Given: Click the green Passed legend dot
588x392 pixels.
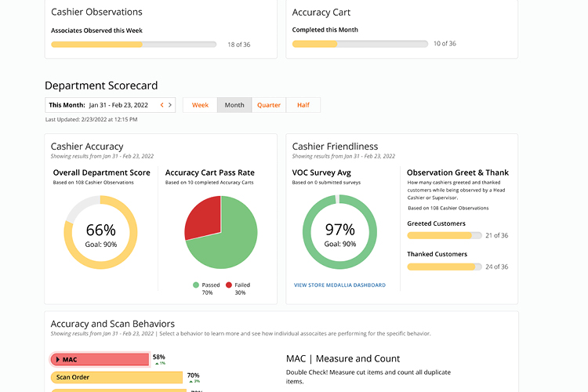Looking at the screenshot, I should (x=195, y=285).
